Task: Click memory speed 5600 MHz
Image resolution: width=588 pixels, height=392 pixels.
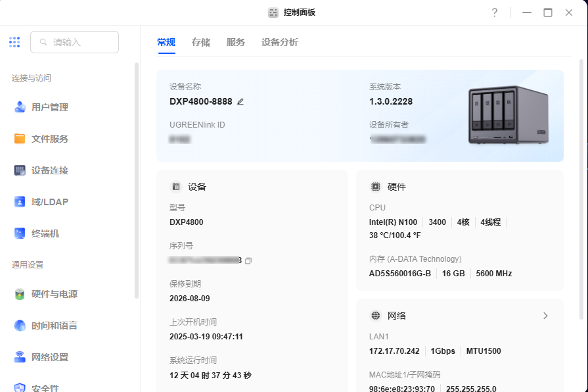Action: tap(494, 274)
